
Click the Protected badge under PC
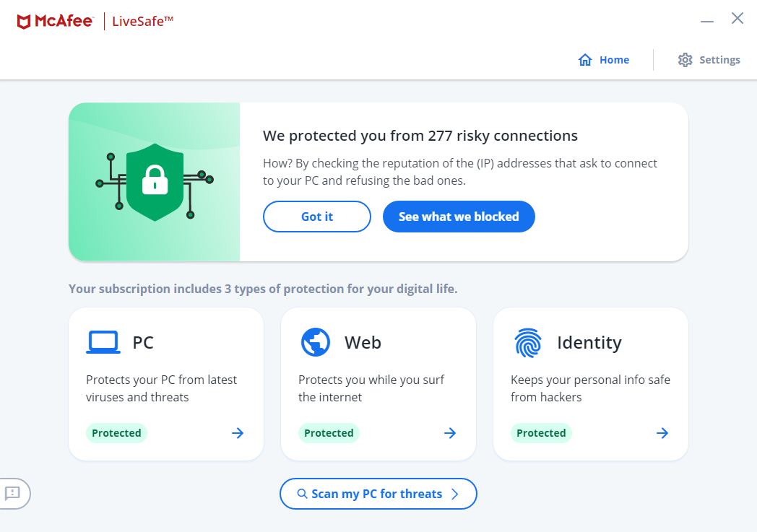coord(116,433)
